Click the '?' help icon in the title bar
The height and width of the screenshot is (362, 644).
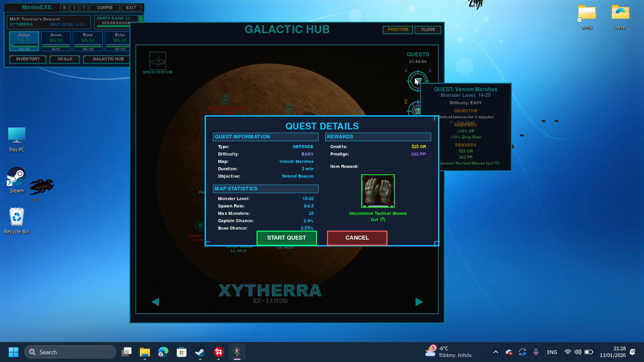[x=84, y=7]
